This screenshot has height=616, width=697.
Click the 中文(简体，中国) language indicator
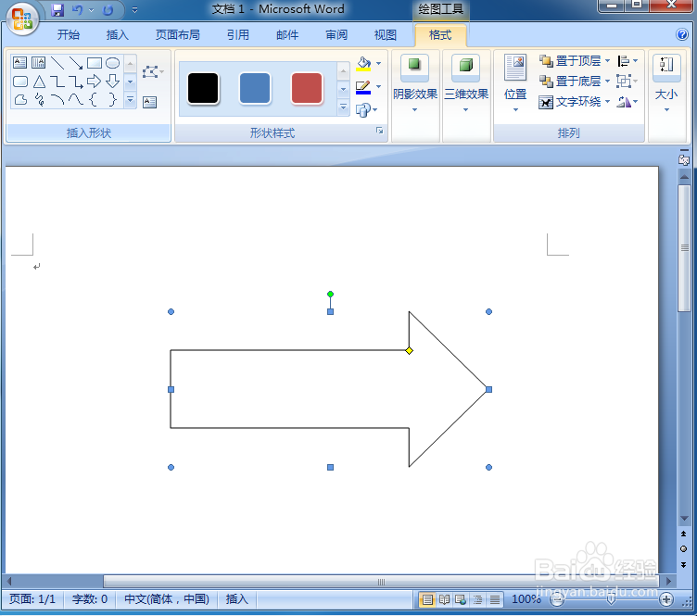167,599
